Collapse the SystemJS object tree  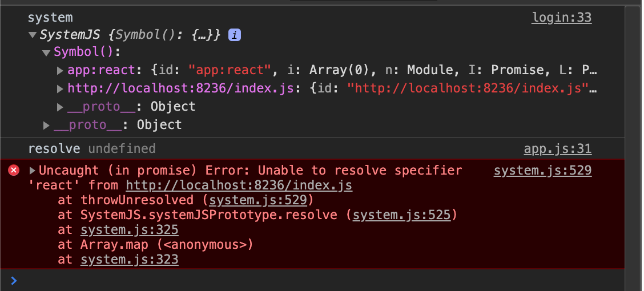[x=33, y=35]
